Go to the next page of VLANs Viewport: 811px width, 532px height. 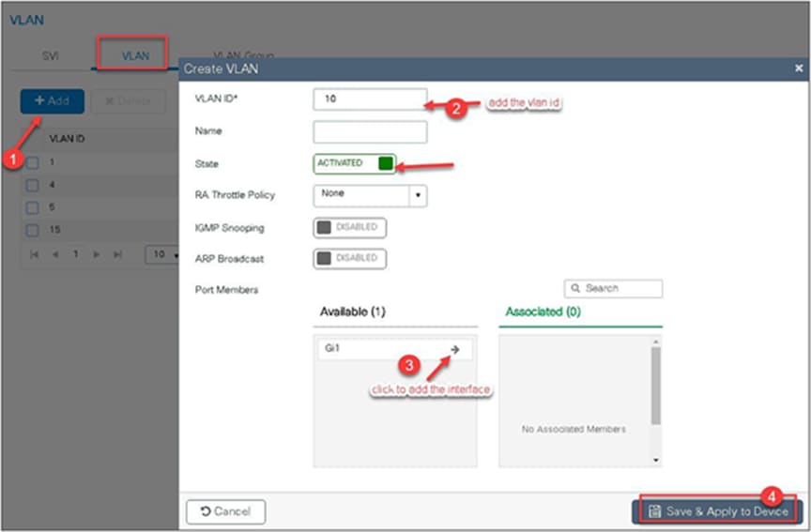[x=96, y=254]
